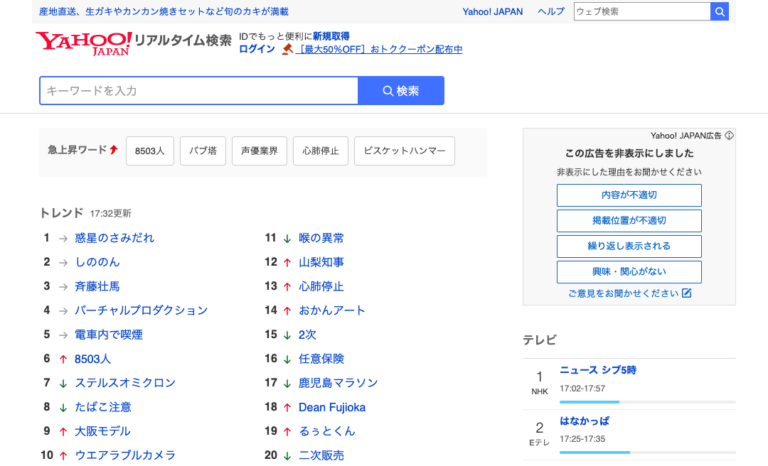
Task: Click ニュース シブ5時 progress bar
Action: (648, 402)
